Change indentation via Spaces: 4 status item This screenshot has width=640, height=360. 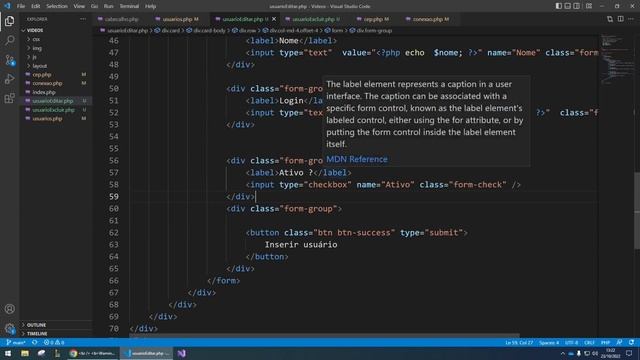click(549, 342)
